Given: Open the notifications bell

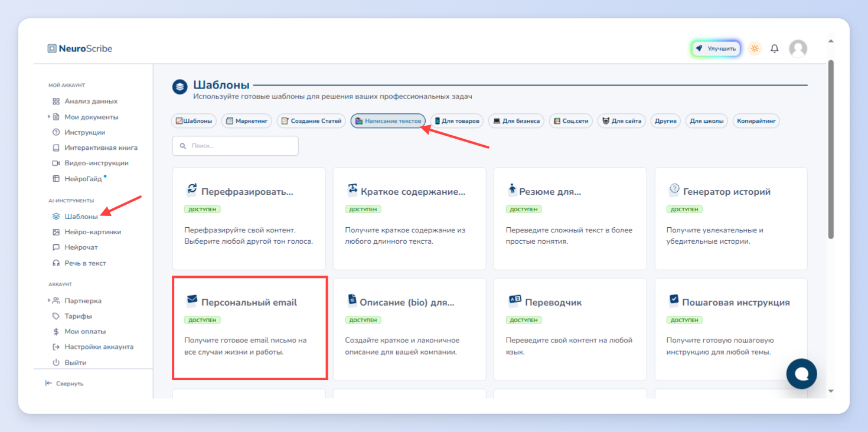Looking at the screenshot, I should [775, 48].
